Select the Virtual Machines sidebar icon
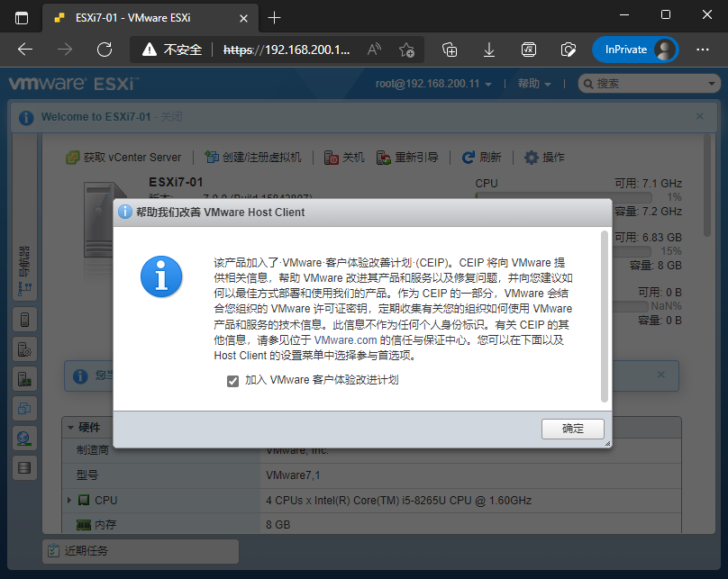 click(24, 408)
